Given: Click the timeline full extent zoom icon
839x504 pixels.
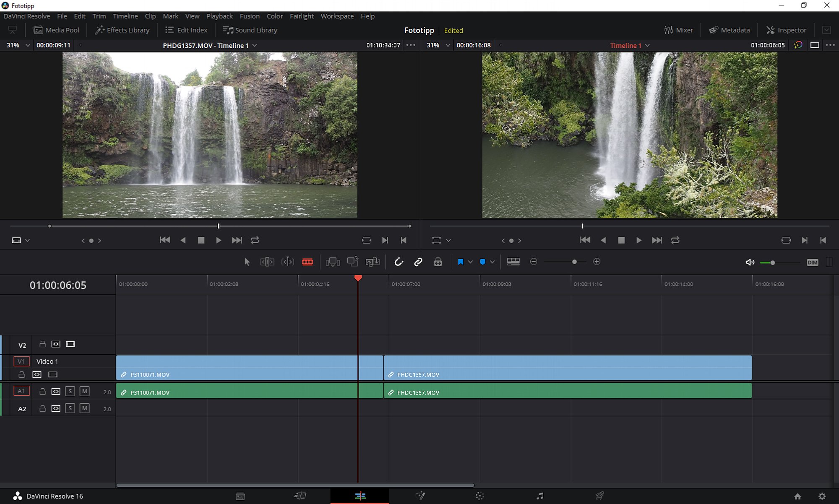Looking at the screenshot, I should 513,262.
